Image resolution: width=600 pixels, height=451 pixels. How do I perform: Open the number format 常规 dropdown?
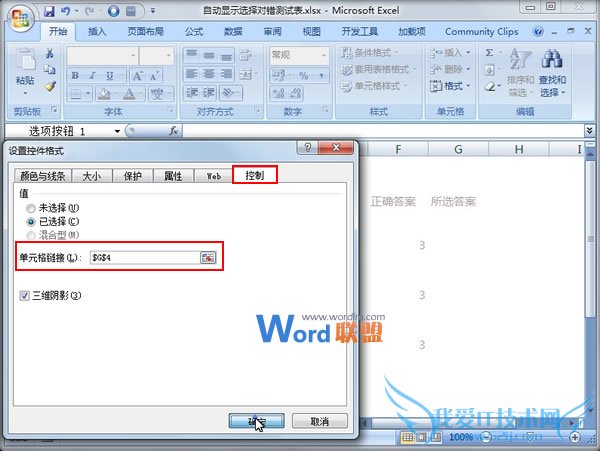tap(324, 56)
